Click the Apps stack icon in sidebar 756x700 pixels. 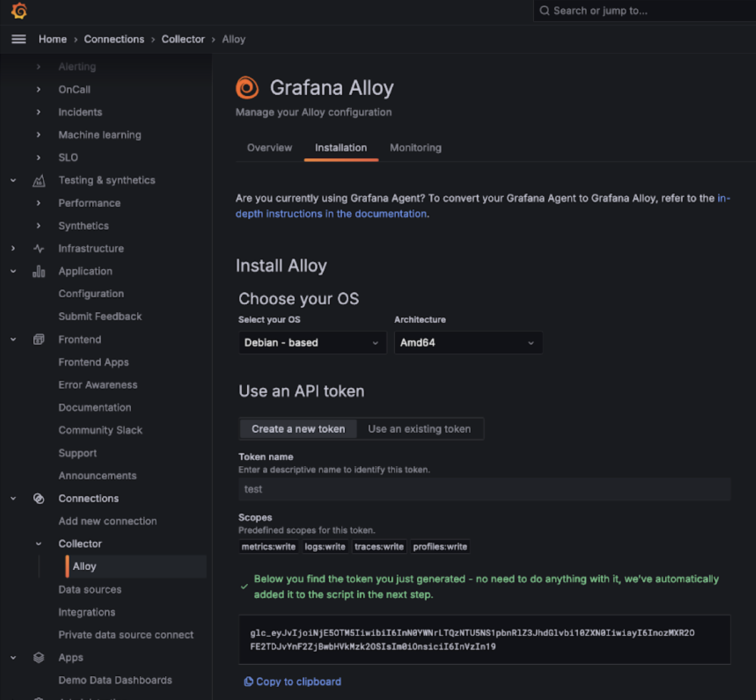click(38, 657)
